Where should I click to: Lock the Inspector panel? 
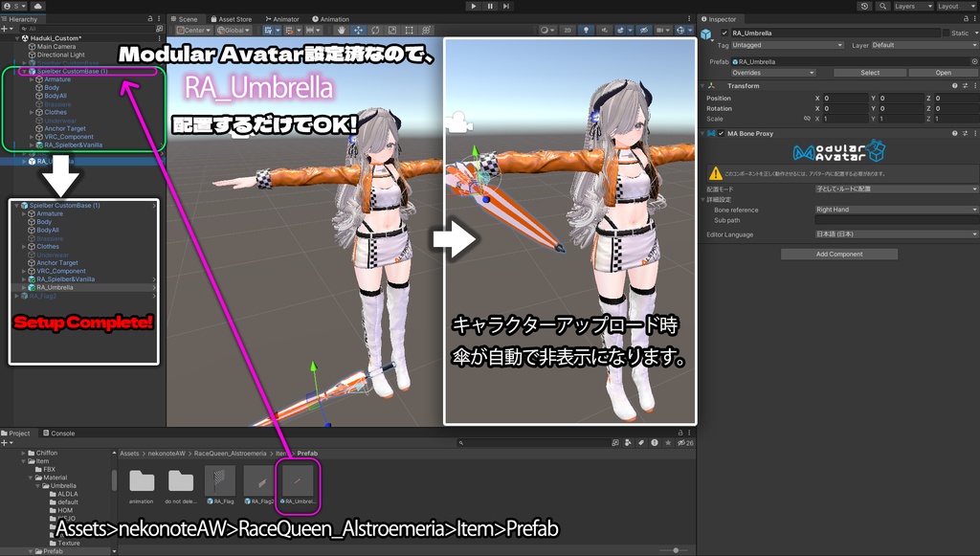coord(966,19)
